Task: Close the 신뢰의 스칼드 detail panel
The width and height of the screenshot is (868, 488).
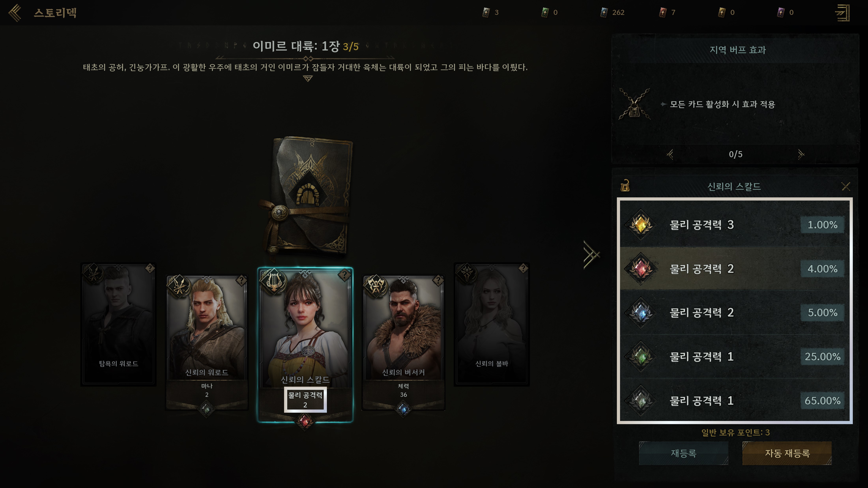Action: (x=846, y=186)
